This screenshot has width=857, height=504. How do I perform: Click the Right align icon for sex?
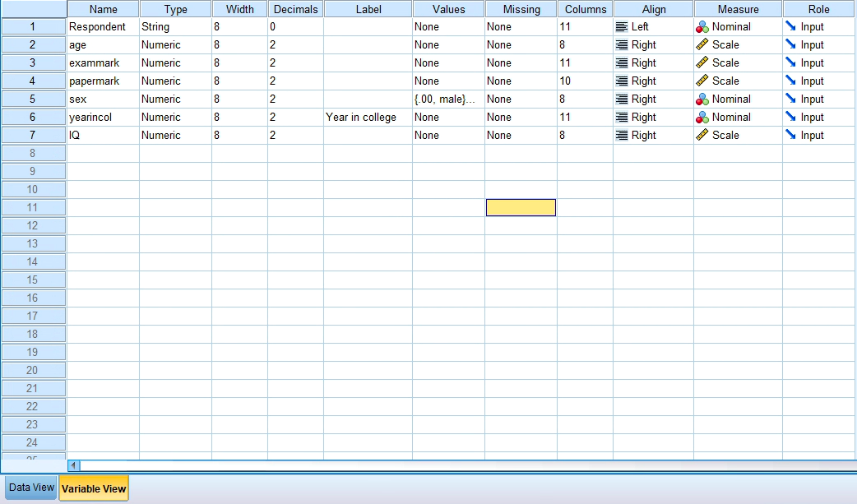click(x=622, y=99)
